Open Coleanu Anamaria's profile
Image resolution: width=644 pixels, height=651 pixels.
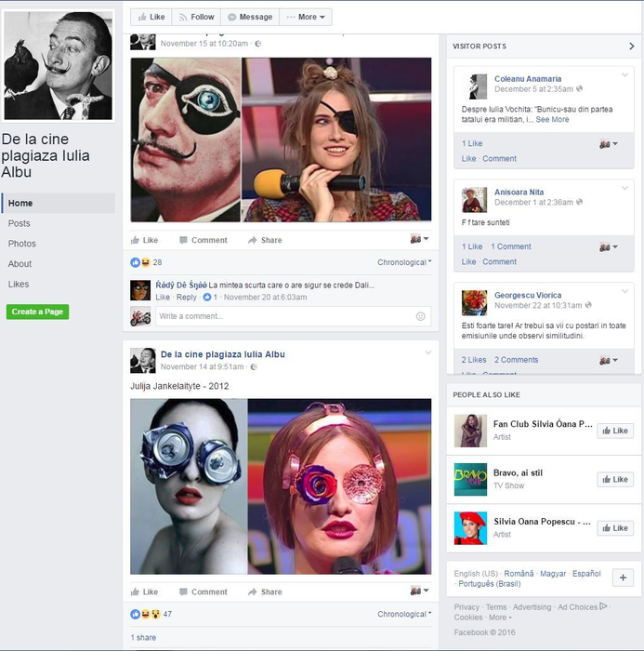[528, 79]
